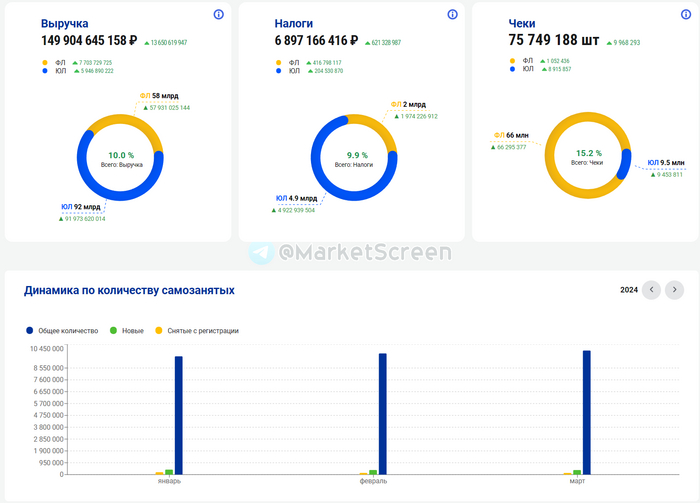Open the info icon on Чеки card
700x503 pixels.
pyautogui.click(x=686, y=14)
